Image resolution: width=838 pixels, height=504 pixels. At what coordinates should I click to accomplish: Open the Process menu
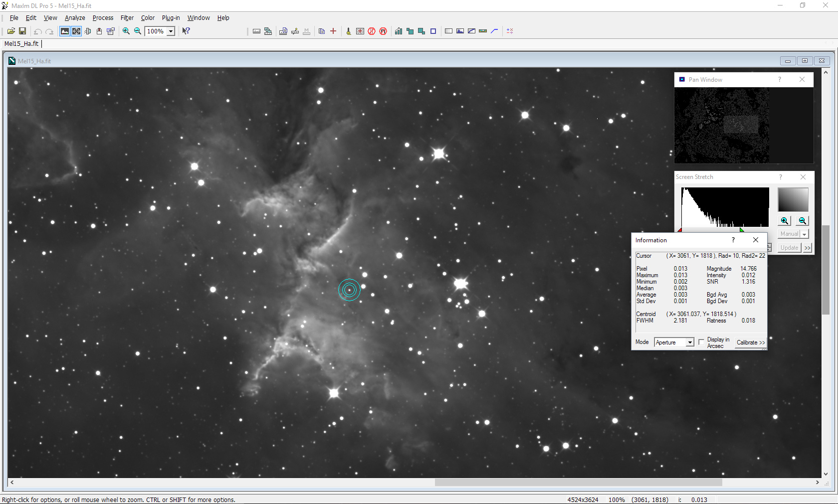click(x=103, y=18)
